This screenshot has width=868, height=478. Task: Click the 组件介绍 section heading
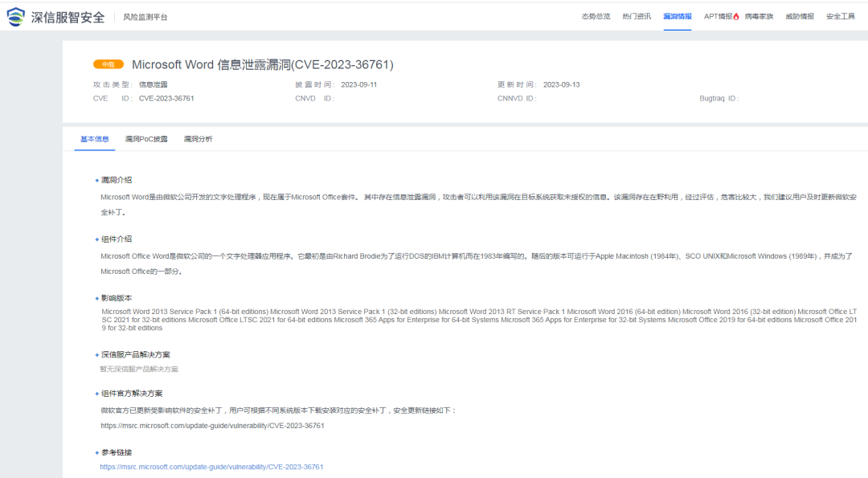pos(117,239)
